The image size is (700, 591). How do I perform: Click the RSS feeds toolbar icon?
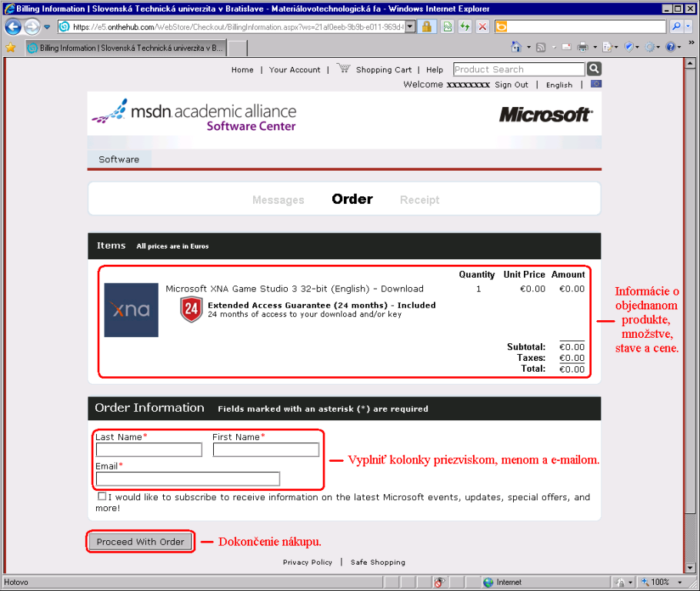(x=541, y=47)
